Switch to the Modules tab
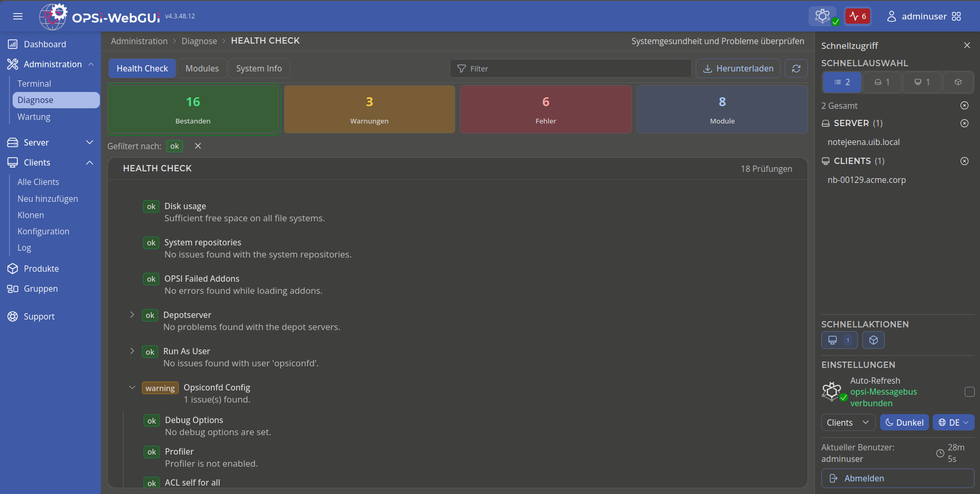980x494 pixels. pyautogui.click(x=202, y=68)
